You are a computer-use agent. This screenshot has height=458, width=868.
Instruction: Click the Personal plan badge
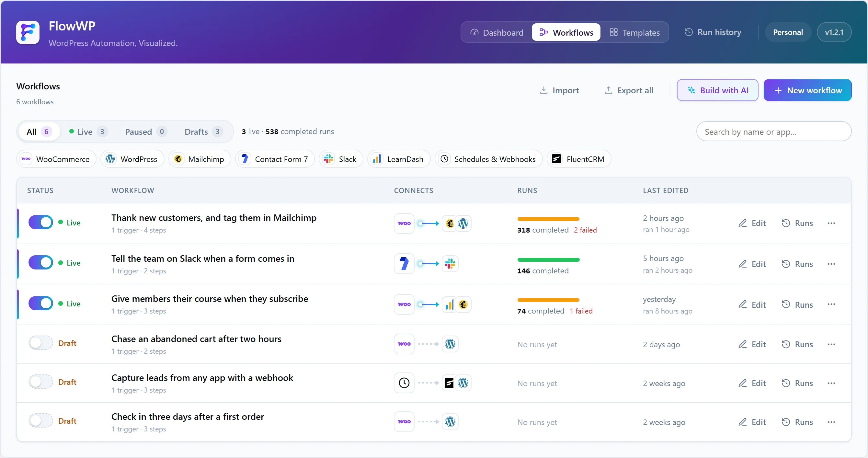click(x=788, y=32)
